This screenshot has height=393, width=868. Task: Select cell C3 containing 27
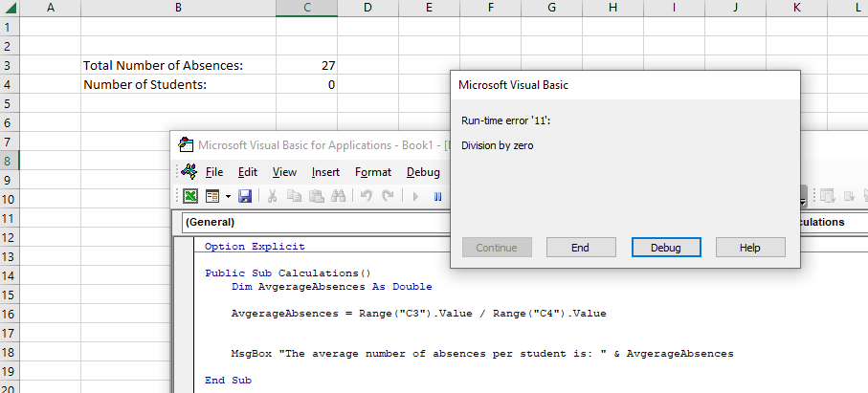306,65
